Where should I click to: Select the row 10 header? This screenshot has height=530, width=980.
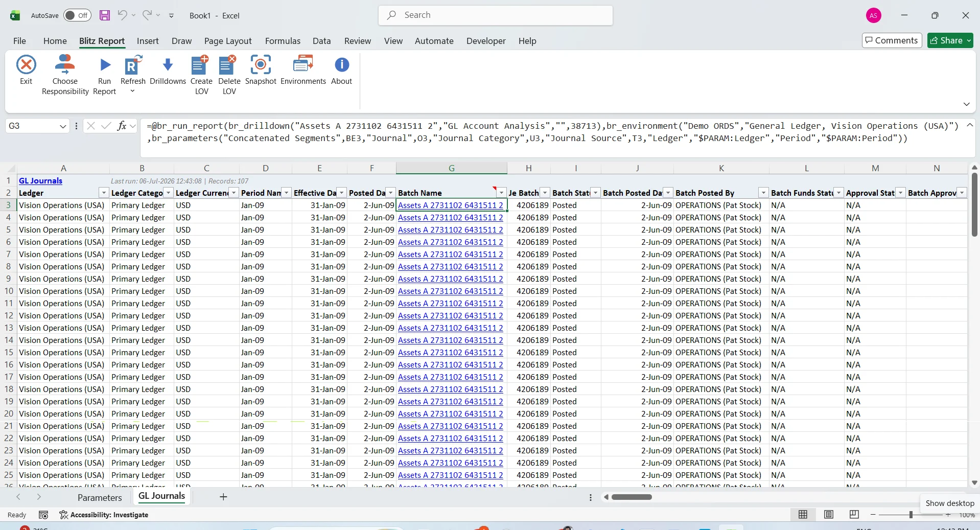(x=9, y=291)
